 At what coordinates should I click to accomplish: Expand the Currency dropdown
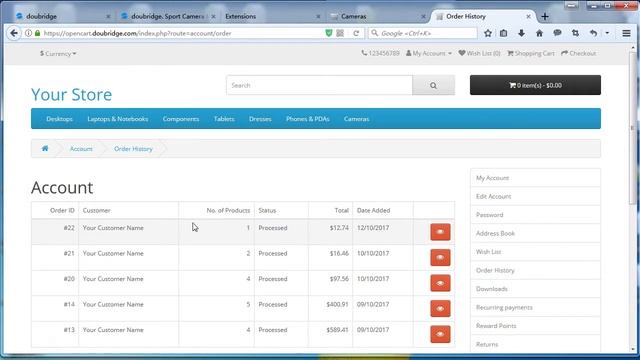pos(58,53)
